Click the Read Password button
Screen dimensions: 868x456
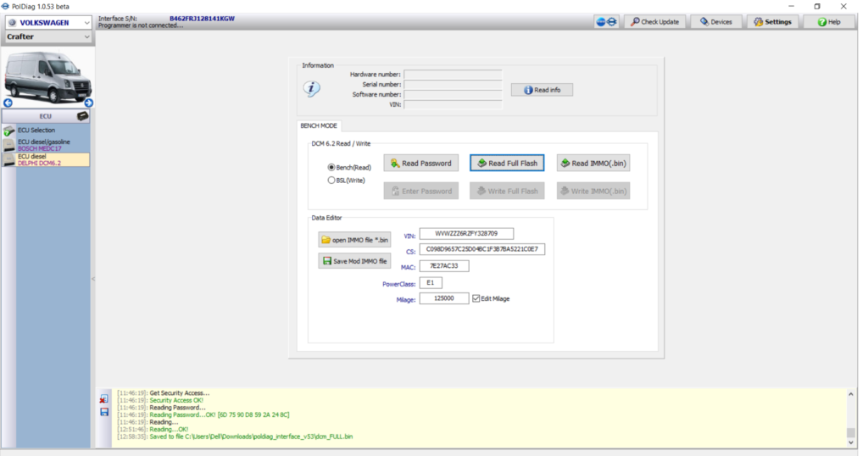[420, 164]
